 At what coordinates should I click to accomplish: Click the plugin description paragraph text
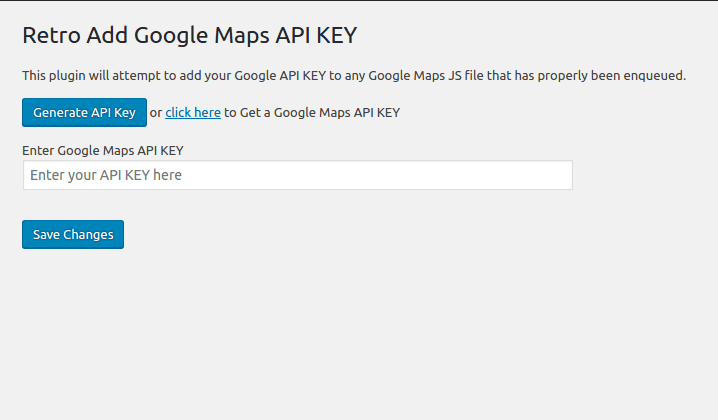[354, 75]
